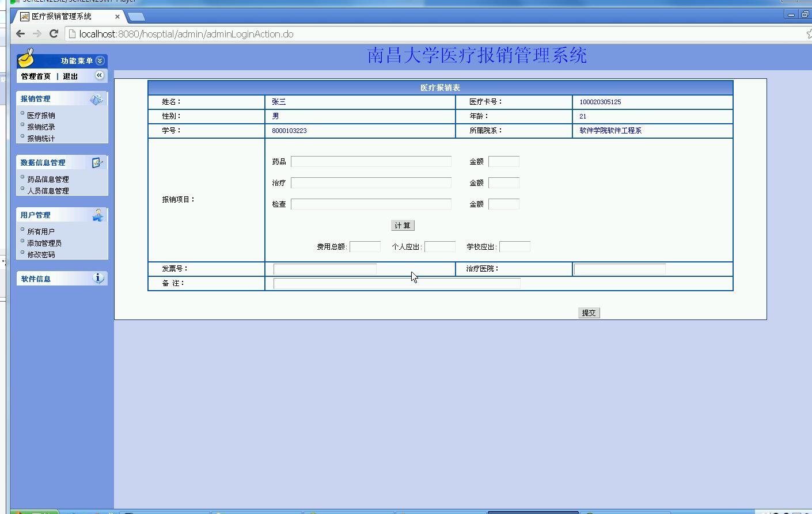
Task: Click the browser address bar URL
Action: (x=187, y=34)
